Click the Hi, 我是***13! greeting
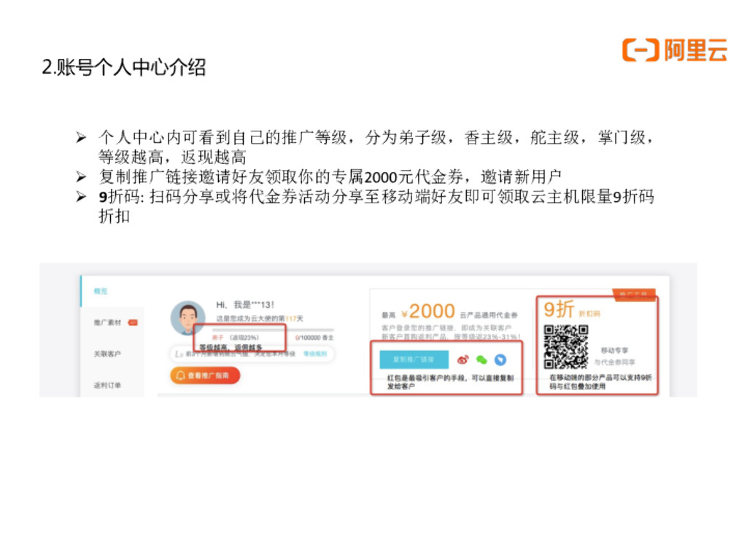Viewport: 747px width, 560px height. click(245, 304)
